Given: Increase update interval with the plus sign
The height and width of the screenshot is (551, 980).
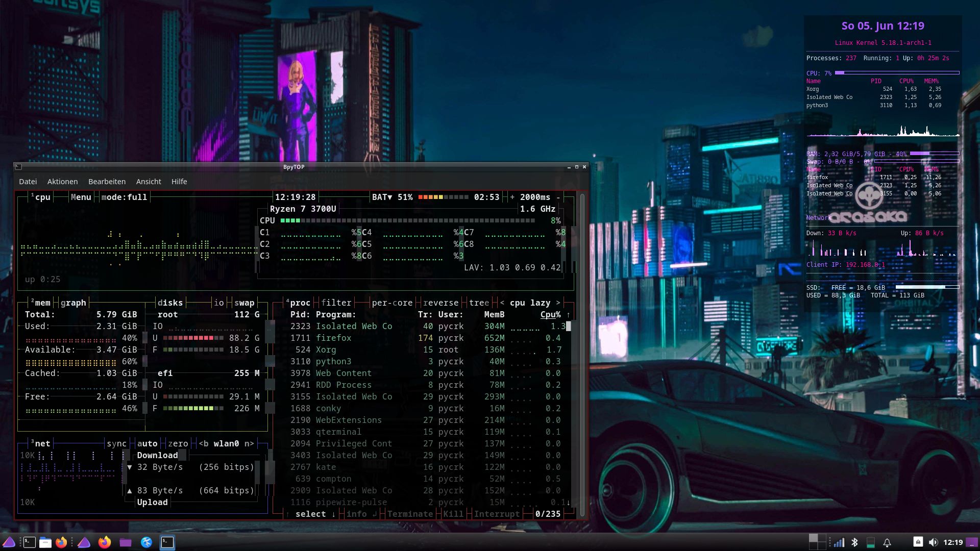Looking at the screenshot, I should [512, 197].
